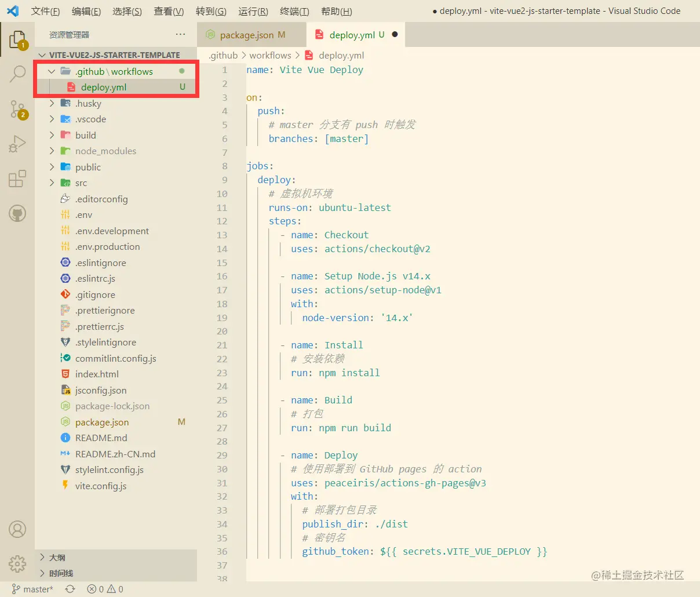Click 'ubuntu-latest' text in editor
Viewport: 700px width, 597px height.
355,208
